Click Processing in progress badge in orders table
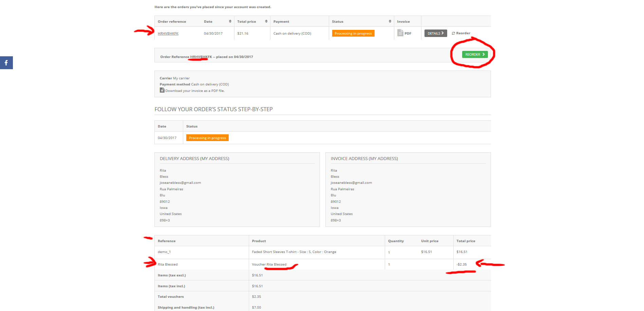 [x=353, y=33]
